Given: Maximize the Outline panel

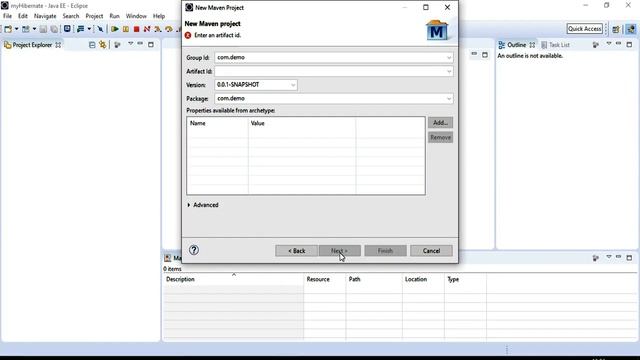Looking at the screenshot, I should coord(629,44).
